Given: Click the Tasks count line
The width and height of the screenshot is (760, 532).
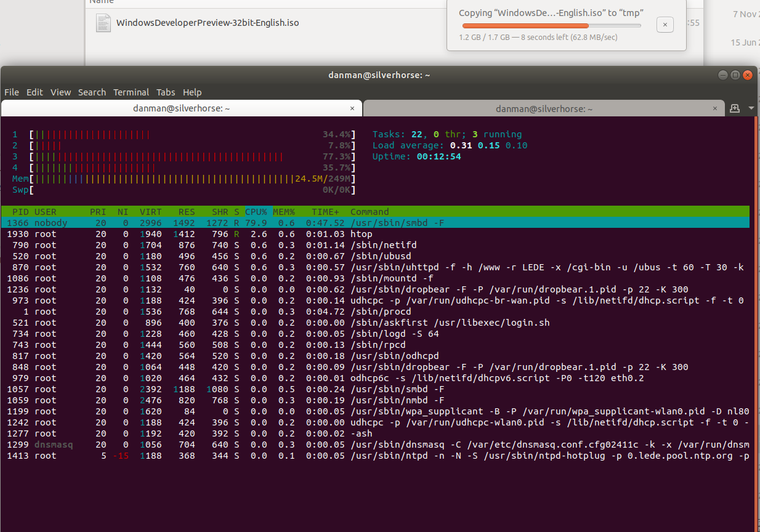Looking at the screenshot, I should tap(447, 134).
